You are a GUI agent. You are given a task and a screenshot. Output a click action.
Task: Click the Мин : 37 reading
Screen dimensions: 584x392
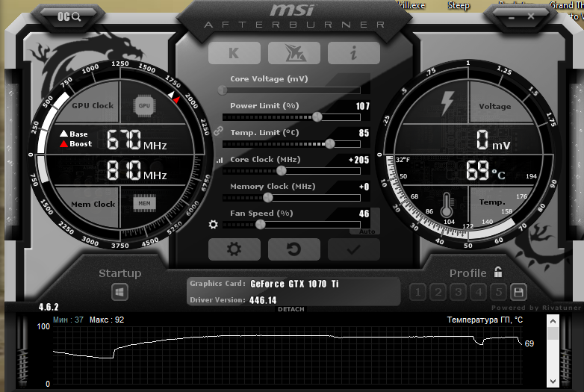[68, 320]
